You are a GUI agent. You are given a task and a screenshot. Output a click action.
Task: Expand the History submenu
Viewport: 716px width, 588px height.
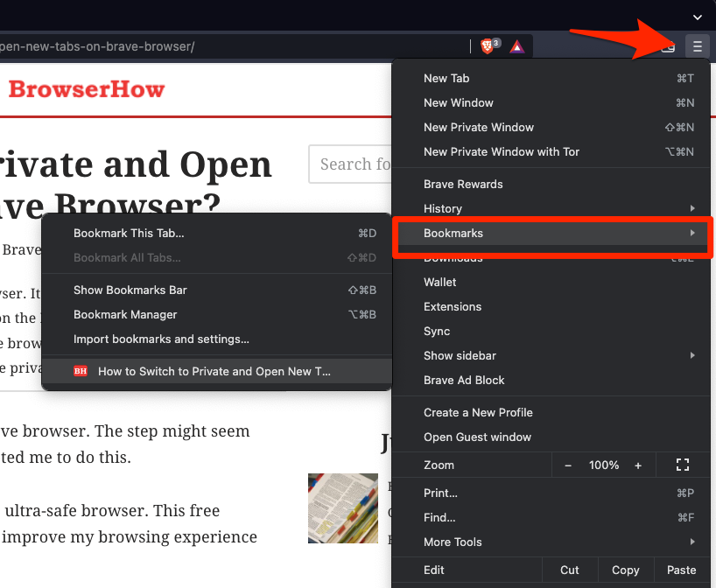[x=551, y=208]
